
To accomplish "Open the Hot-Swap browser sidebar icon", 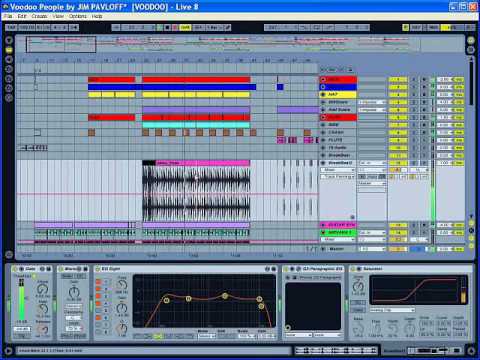I will point(9,98).
